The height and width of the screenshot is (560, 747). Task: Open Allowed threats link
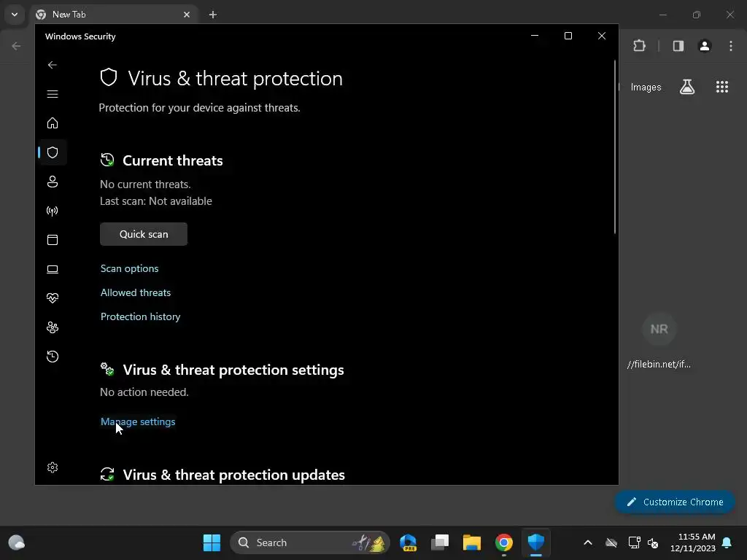(135, 292)
